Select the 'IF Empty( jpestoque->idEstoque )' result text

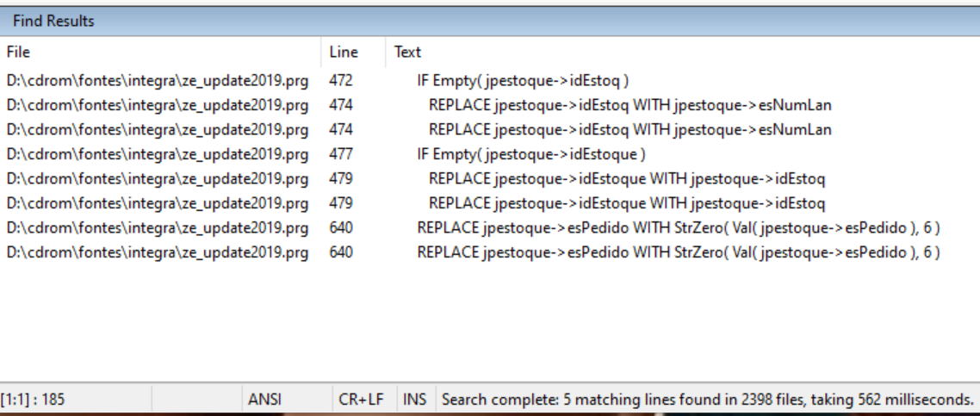[531, 154]
